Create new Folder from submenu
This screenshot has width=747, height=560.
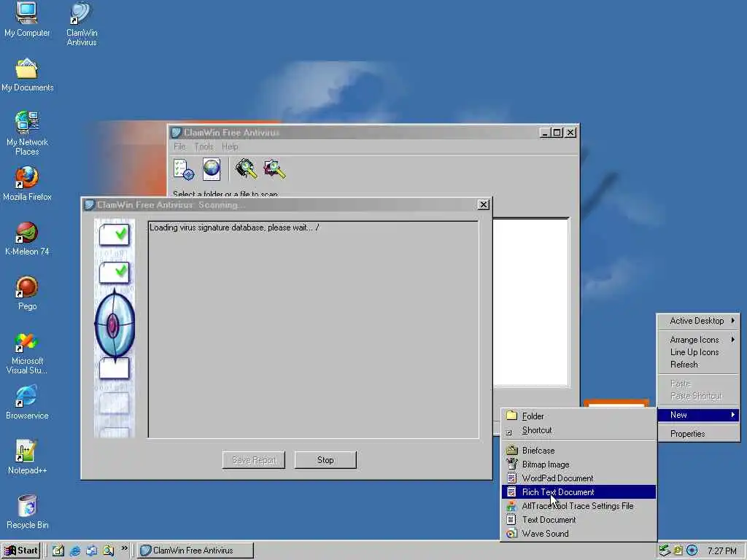click(578, 416)
